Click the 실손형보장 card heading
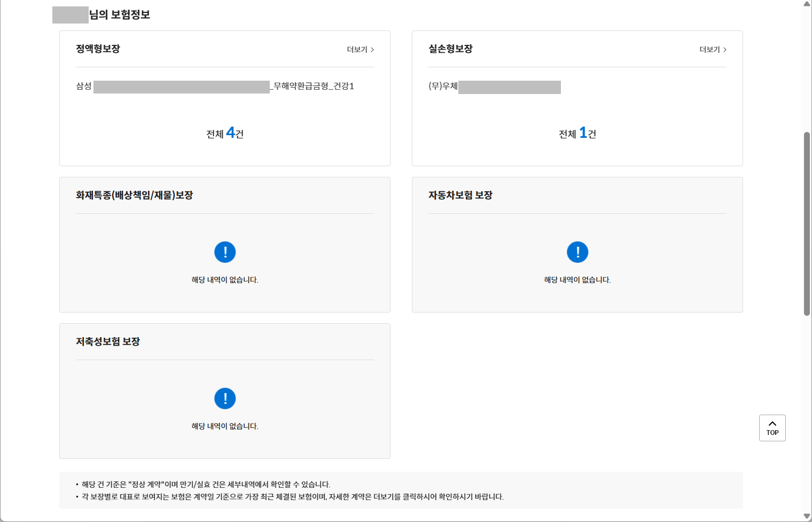This screenshot has width=812, height=522. (450, 49)
